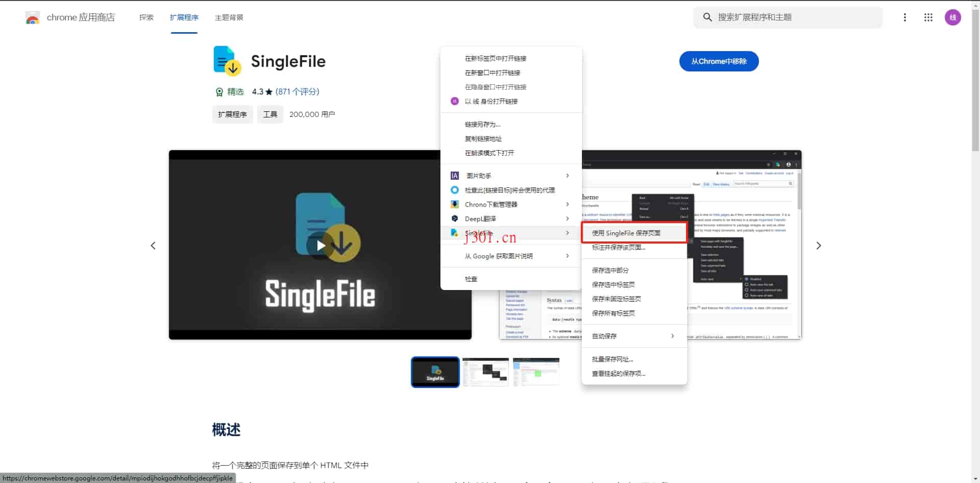Viewport: 980px width, 483px height.
Task: Click the 精选 featured badge icon
Action: click(219, 92)
